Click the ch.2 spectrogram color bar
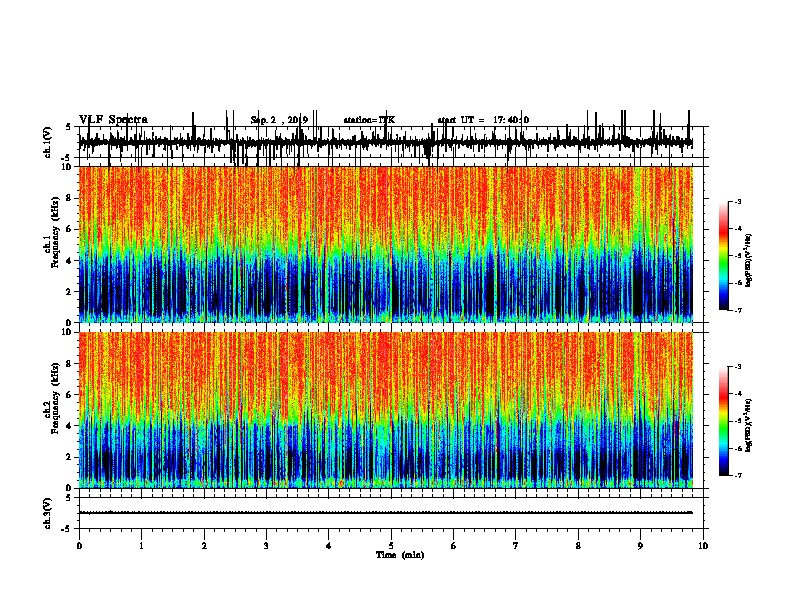 (x=724, y=421)
